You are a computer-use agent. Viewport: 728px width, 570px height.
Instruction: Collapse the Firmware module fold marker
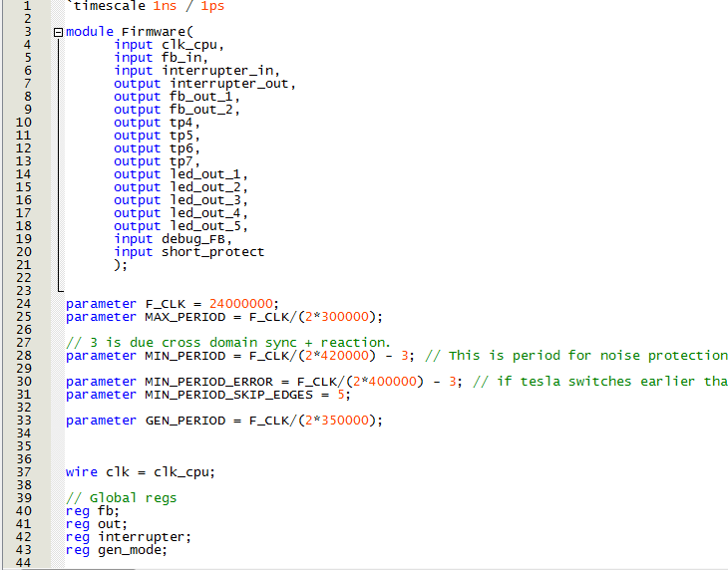point(59,32)
